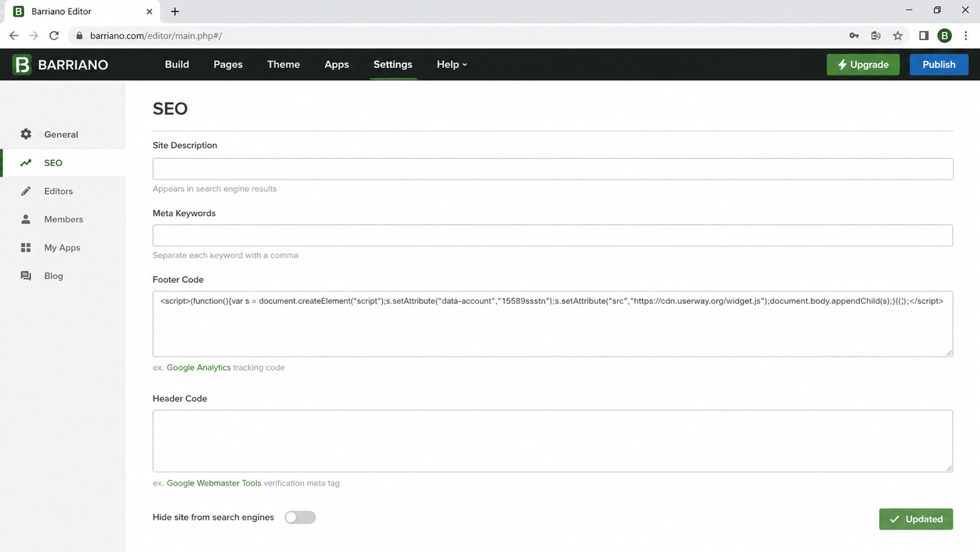Image resolution: width=980 pixels, height=552 pixels.
Task: Click the browser address bar URL
Action: pos(156,36)
